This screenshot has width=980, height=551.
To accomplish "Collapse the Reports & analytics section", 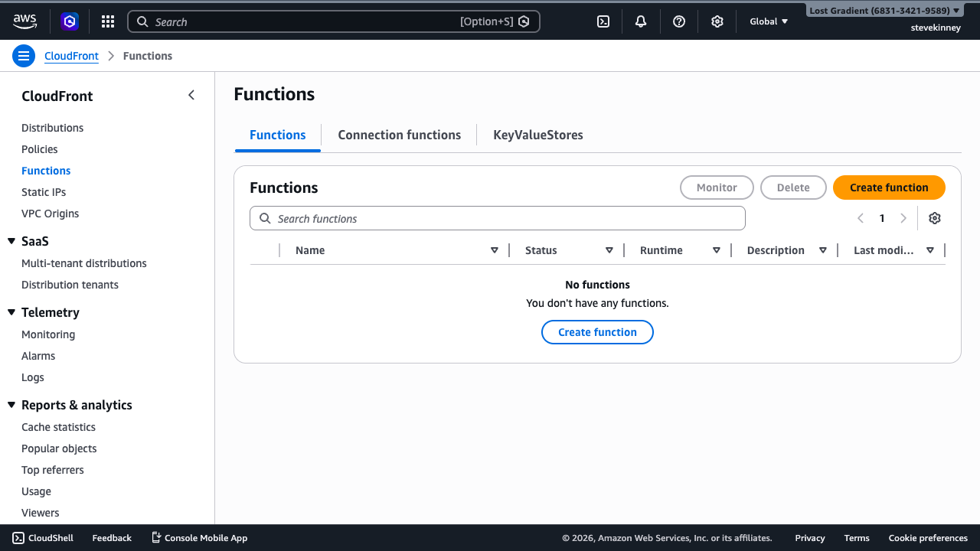I will [x=11, y=405].
